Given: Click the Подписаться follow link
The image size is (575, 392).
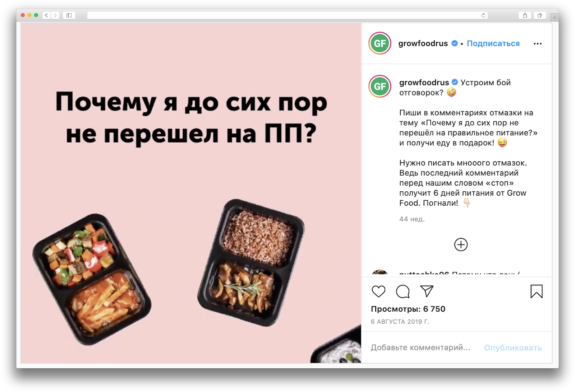Looking at the screenshot, I should click(x=493, y=43).
